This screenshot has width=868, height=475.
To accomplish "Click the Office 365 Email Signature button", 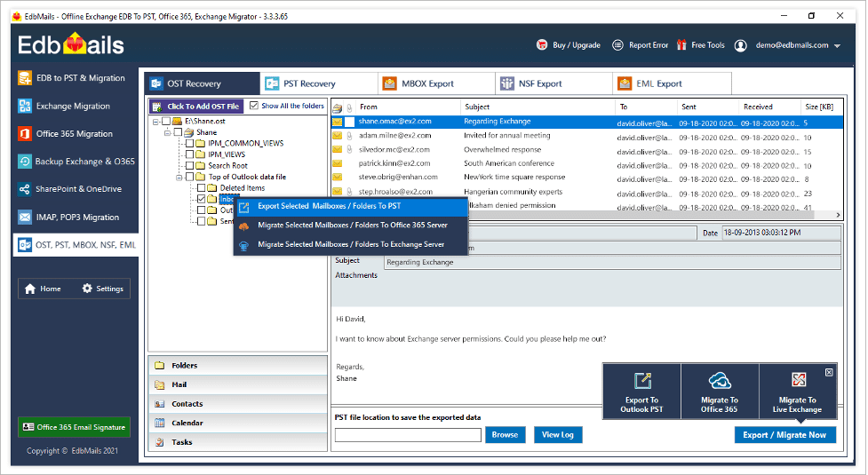I will click(74, 427).
